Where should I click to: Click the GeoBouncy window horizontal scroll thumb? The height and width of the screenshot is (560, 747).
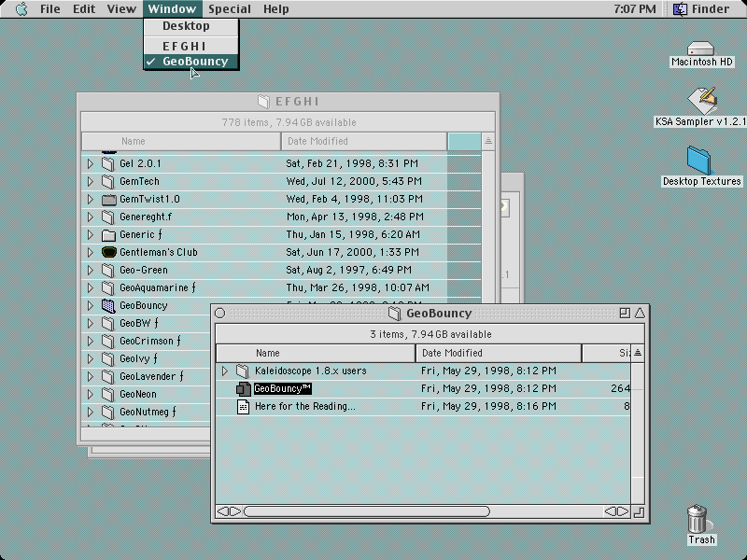366,511
